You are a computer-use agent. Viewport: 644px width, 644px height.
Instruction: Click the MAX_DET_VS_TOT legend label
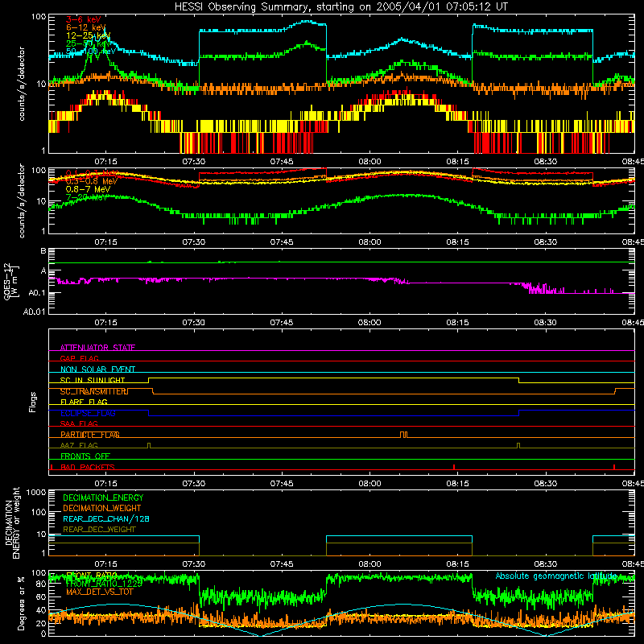pyautogui.click(x=100, y=592)
